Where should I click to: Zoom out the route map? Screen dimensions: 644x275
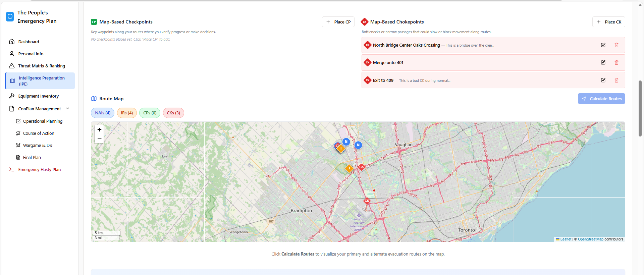click(99, 139)
